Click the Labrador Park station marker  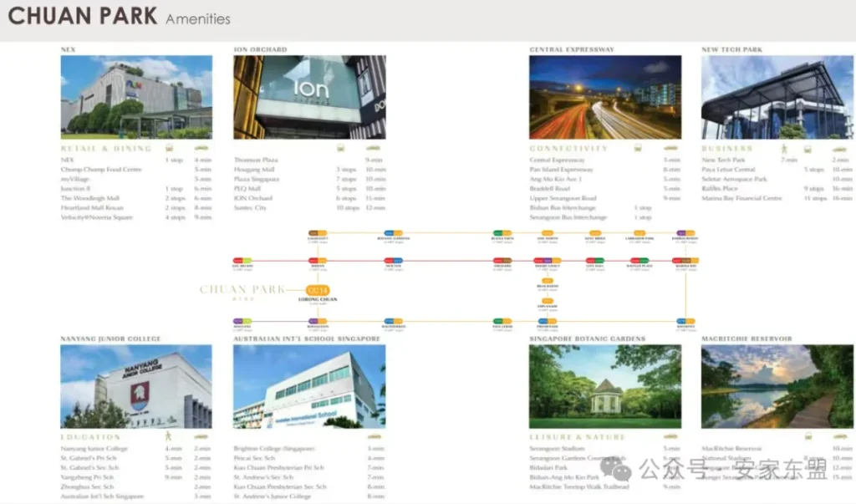pos(639,233)
